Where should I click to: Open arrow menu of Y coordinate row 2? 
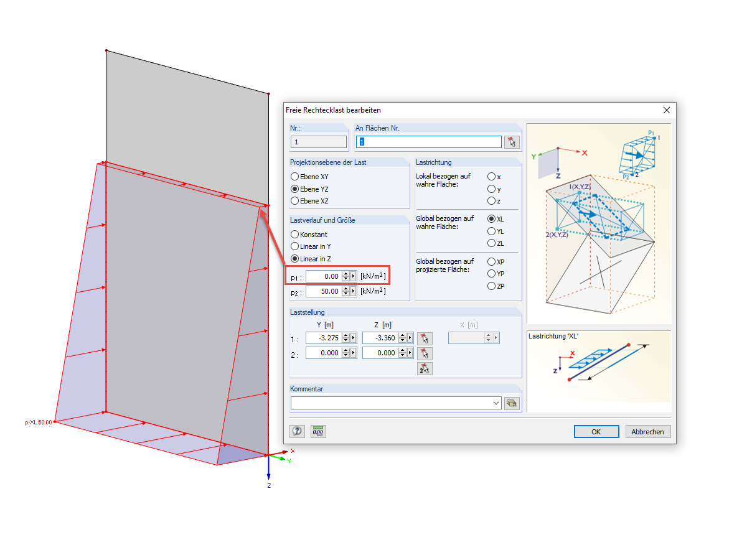tap(354, 353)
